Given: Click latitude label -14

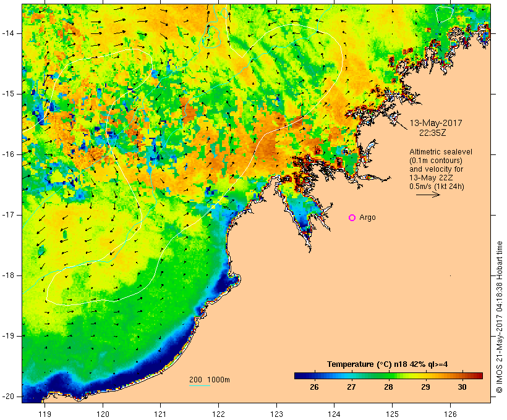Looking at the screenshot, I should (x=7, y=33).
